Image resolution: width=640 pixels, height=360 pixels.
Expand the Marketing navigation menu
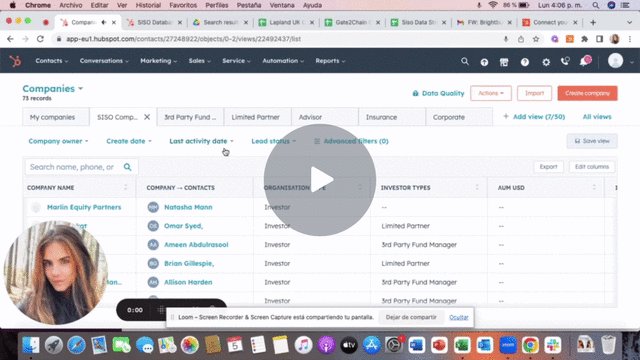(158, 61)
